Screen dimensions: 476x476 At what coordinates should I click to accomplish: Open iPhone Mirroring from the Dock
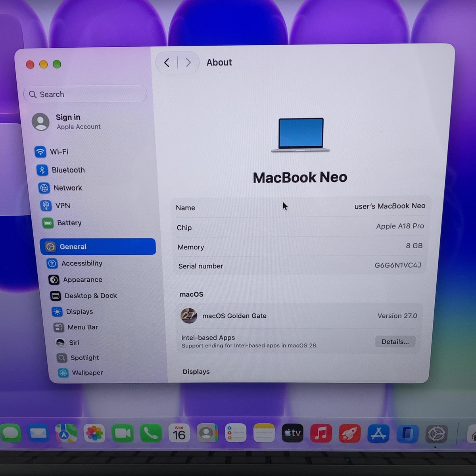coord(407,434)
